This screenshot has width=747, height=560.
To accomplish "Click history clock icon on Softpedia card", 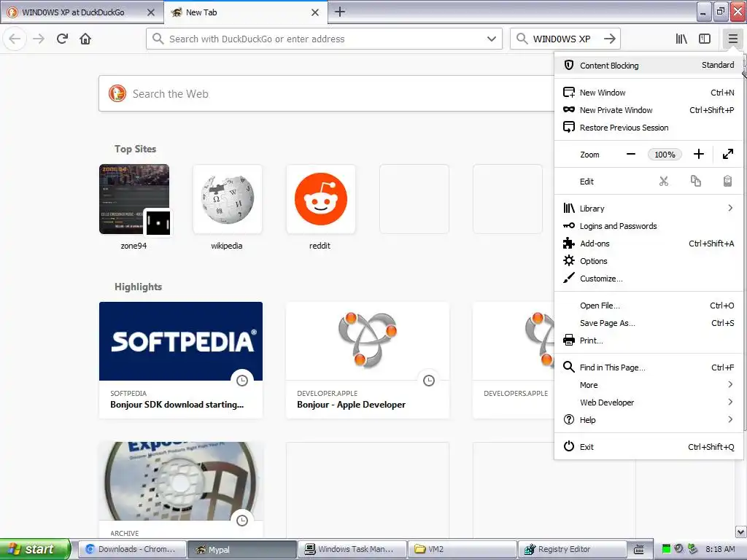I will point(242,381).
